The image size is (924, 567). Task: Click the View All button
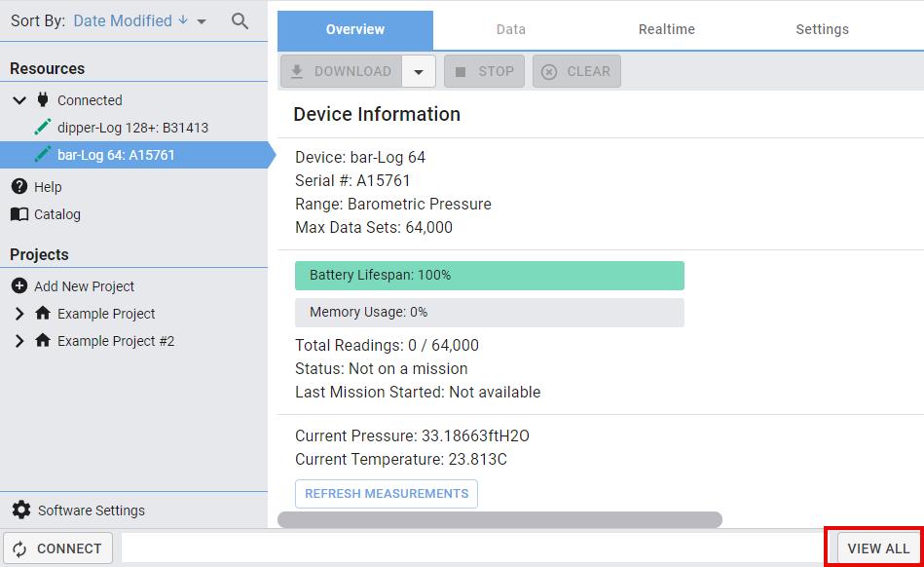pos(877,548)
